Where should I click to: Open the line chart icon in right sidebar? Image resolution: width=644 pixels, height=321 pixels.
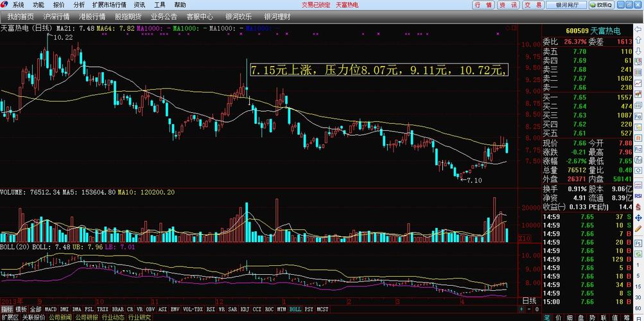(x=638, y=83)
